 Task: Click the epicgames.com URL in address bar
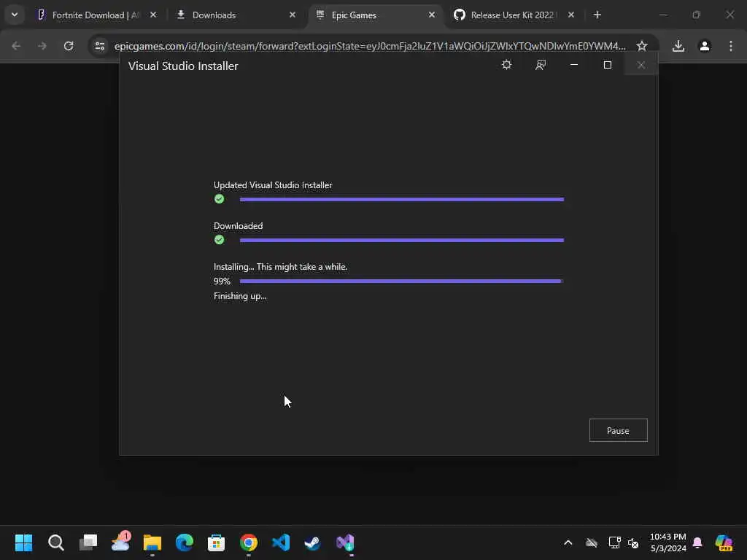(370, 46)
